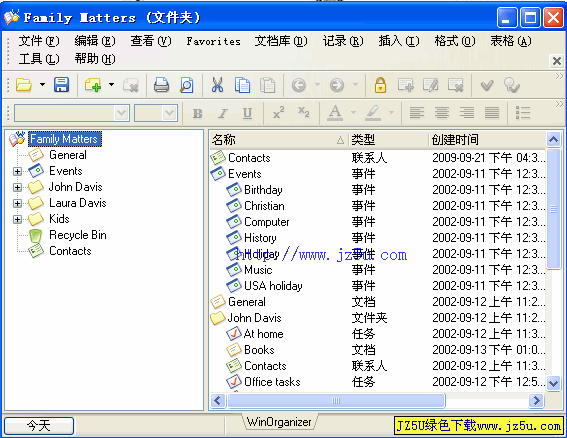This screenshot has width=567, height=438.
Task: Cut with the scissors icon
Action: 217,85
